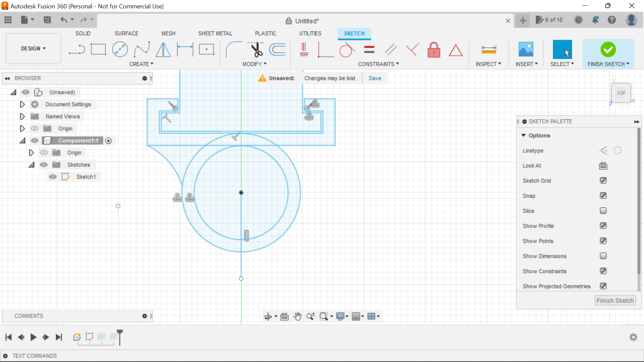Click TOP on the ViewCube
The image size is (644, 362).
[621, 93]
